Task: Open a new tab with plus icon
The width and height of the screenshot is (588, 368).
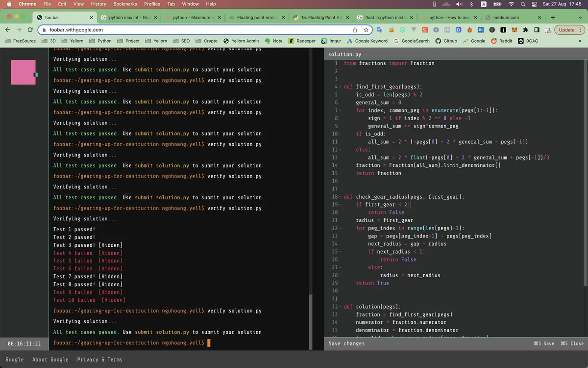Action: point(553,17)
